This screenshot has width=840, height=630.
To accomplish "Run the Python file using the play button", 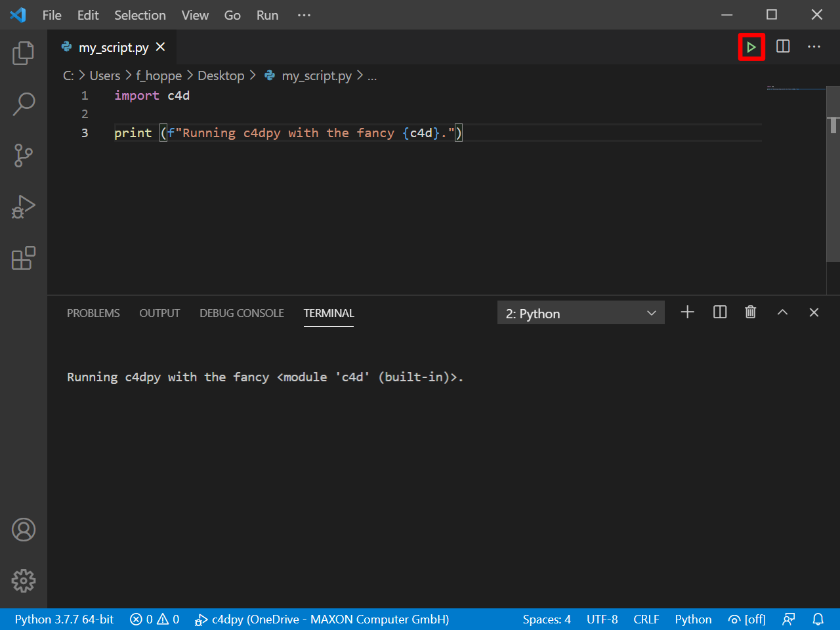I will [x=751, y=47].
